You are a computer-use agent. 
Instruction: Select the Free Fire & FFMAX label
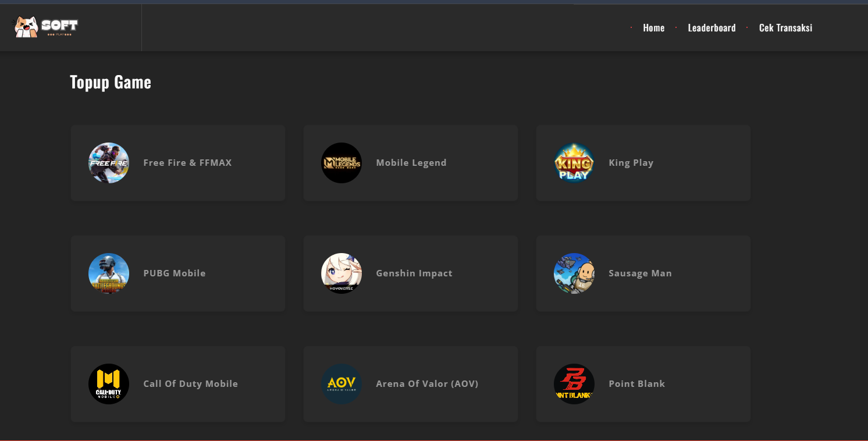[187, 163]
